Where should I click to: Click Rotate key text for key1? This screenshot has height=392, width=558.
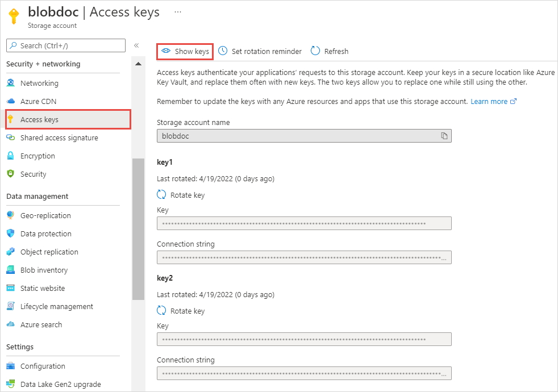click(188, 195)
